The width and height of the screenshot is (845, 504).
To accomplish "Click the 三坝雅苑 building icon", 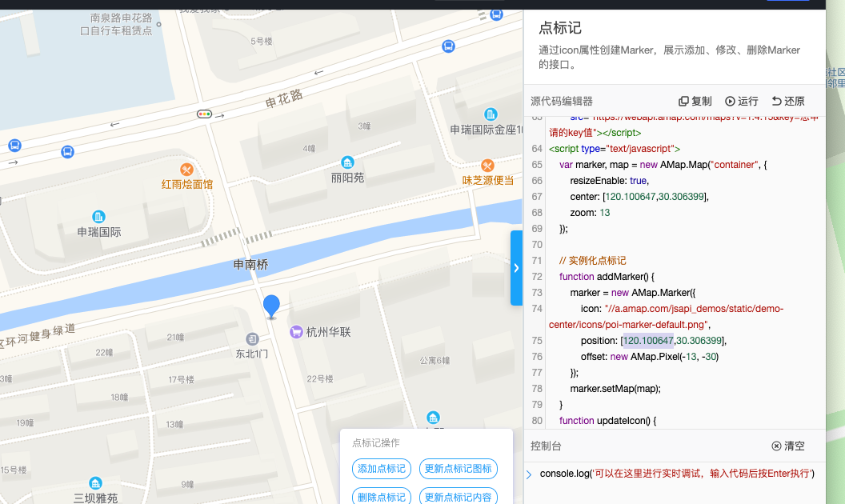I will 95,482.
